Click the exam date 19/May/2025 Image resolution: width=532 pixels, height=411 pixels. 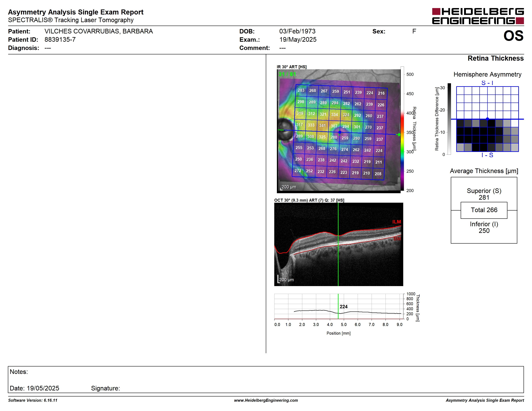[298, 39]
